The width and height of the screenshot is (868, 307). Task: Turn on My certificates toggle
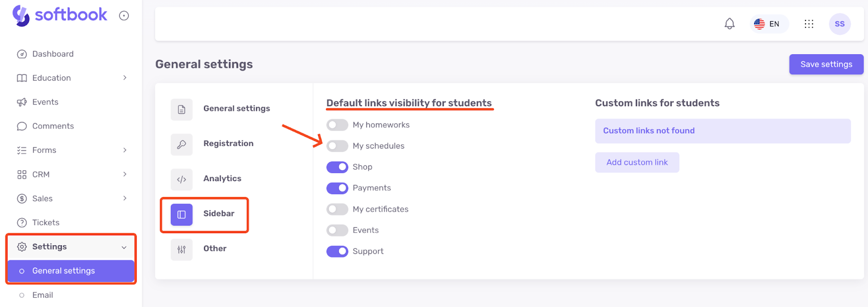(x=337, y=209)
